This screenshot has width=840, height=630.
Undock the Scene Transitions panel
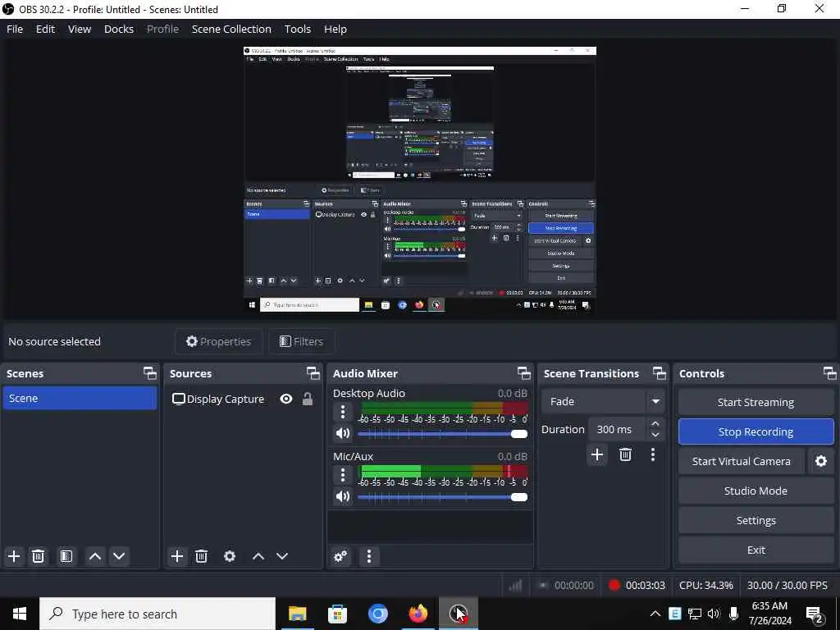[660, 373]
